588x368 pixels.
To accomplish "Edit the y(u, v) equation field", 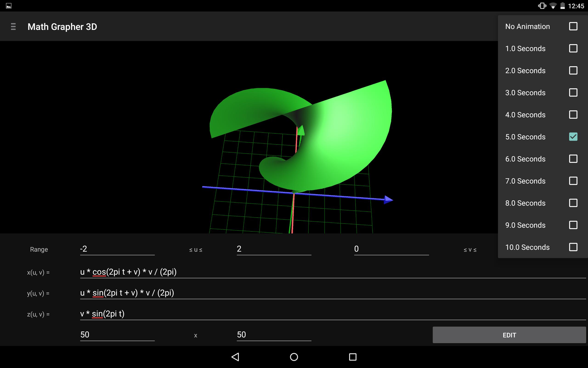I will (333, 293).
